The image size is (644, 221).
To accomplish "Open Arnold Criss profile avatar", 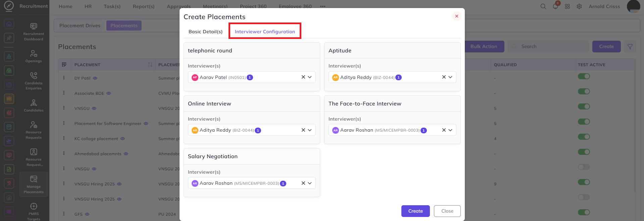I will (x=633, y=6).
